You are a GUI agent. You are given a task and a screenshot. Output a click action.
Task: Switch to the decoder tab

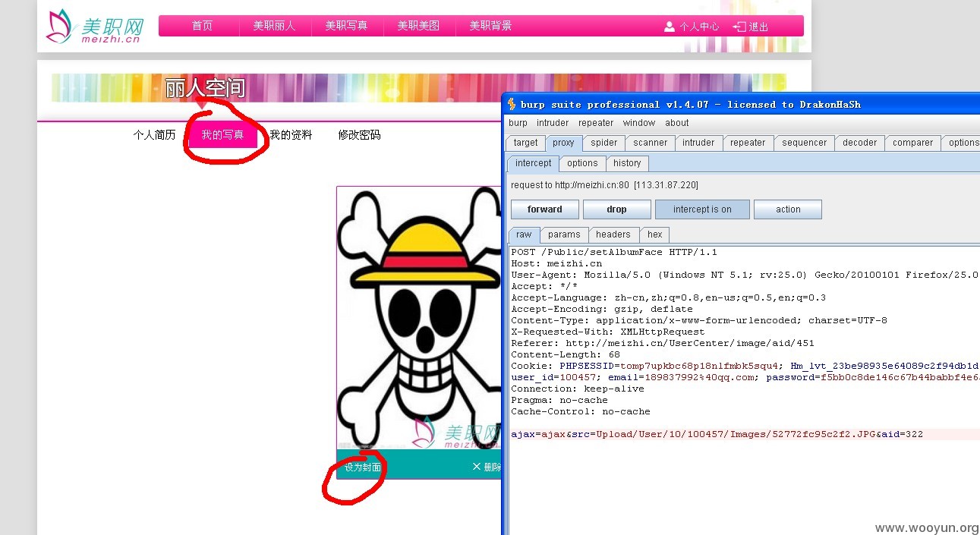[860, 143]
